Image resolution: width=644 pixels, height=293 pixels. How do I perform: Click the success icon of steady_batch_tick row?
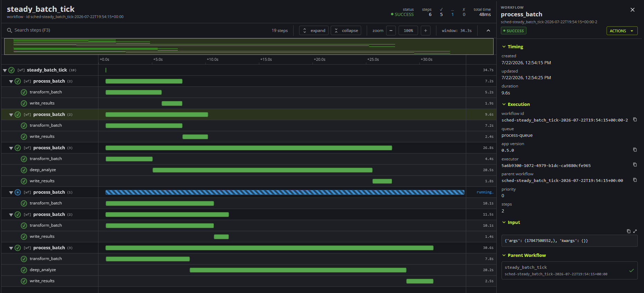point(11,70)
